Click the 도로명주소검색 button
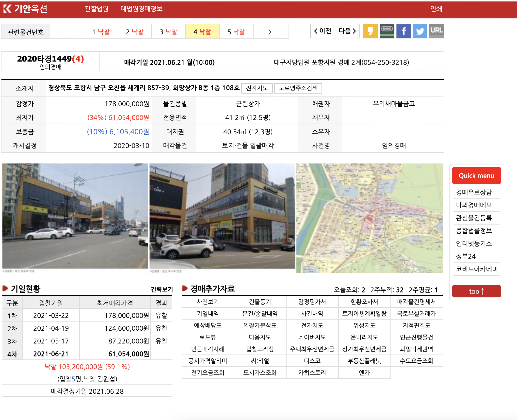The width and height of the screenshot is (517, 420). (298, 88)
